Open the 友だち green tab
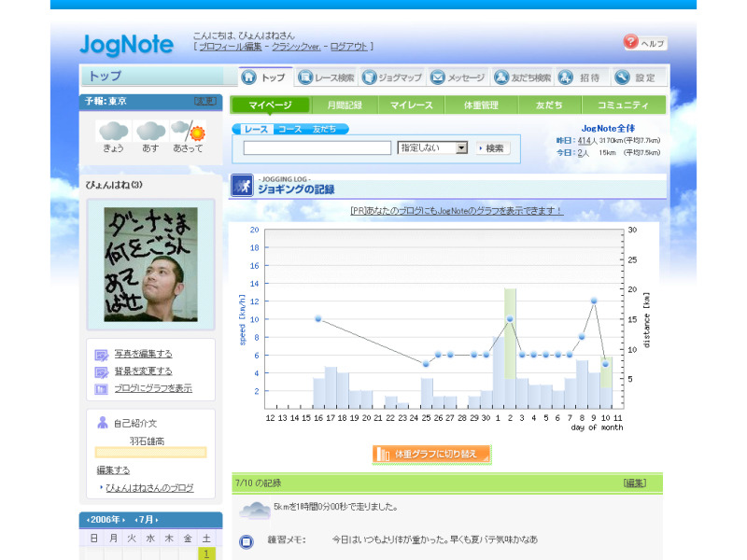The width and height of the screenshot is (747, 560). coord(549,105)
